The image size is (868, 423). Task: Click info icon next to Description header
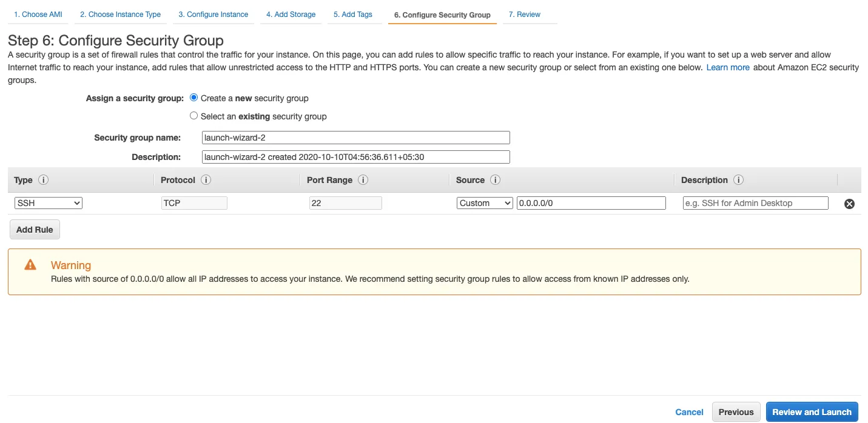738,180
